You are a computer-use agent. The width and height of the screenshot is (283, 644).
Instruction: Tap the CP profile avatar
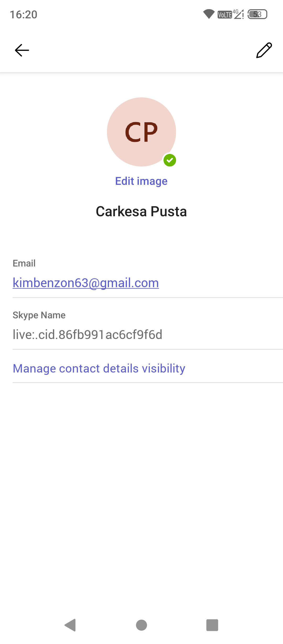(x=141, y=132)
